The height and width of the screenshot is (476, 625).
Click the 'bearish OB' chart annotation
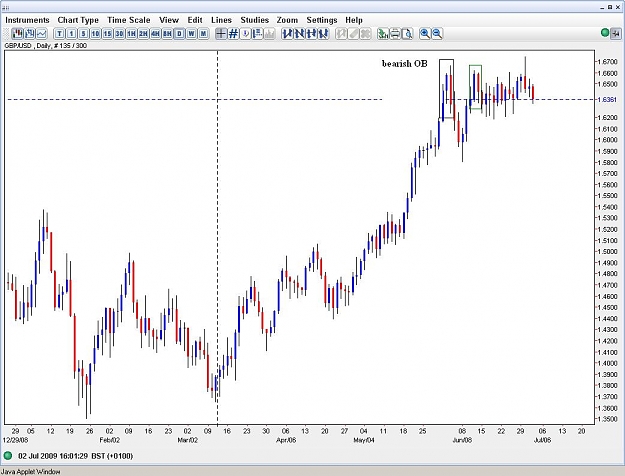(405, 64)
